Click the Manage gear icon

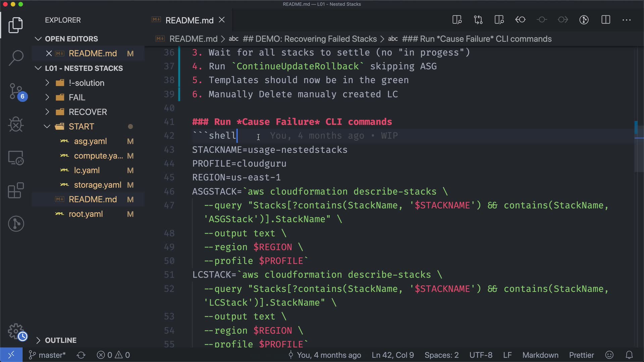tap(16, 331)
